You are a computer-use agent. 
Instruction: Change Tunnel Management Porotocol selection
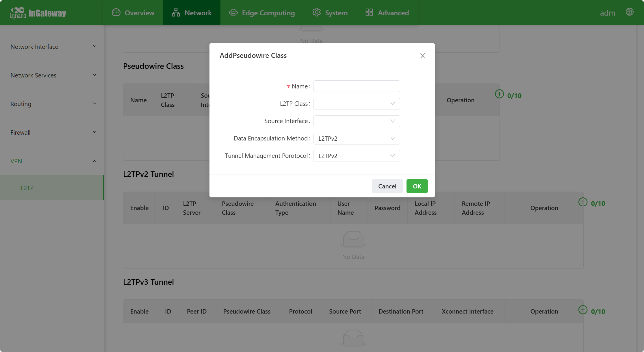[357, 156]
